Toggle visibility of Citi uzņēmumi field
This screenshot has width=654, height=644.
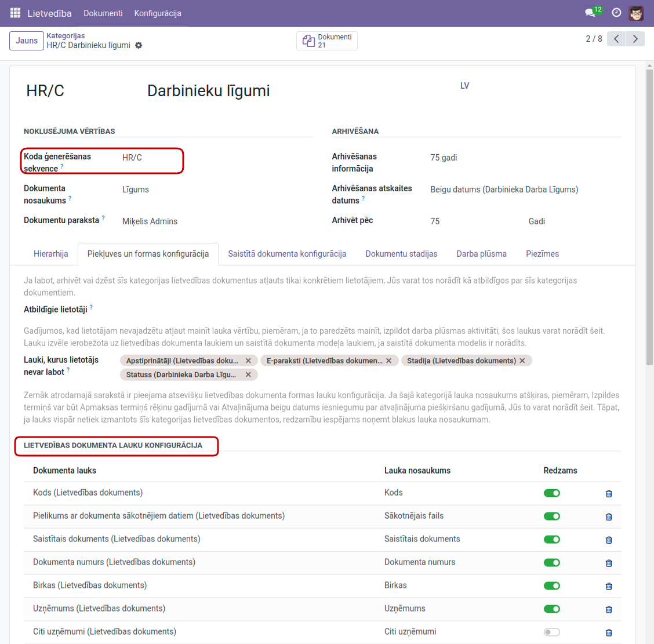[x=551, y=632]
